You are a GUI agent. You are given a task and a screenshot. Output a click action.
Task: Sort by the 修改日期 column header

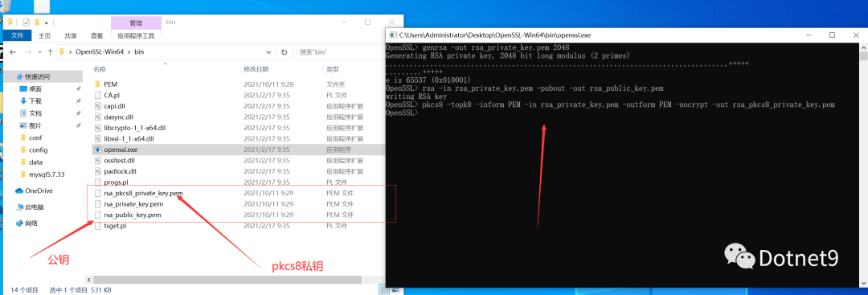click(x=256, y=69)
